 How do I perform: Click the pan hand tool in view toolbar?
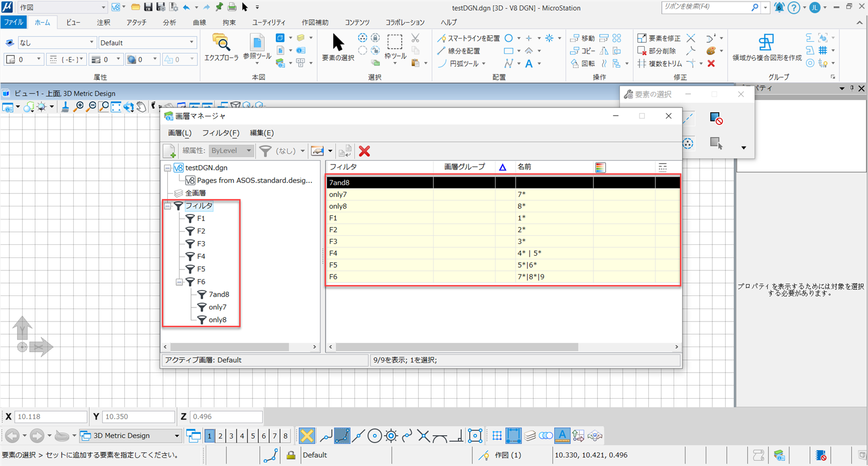[x=141, y=107]
